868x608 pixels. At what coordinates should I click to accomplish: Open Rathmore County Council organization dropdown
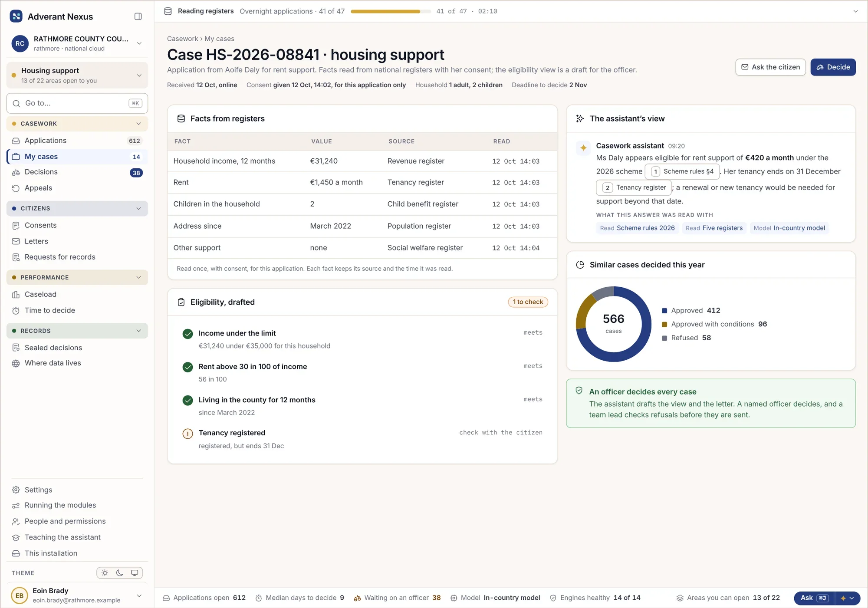tap(77, 43)
